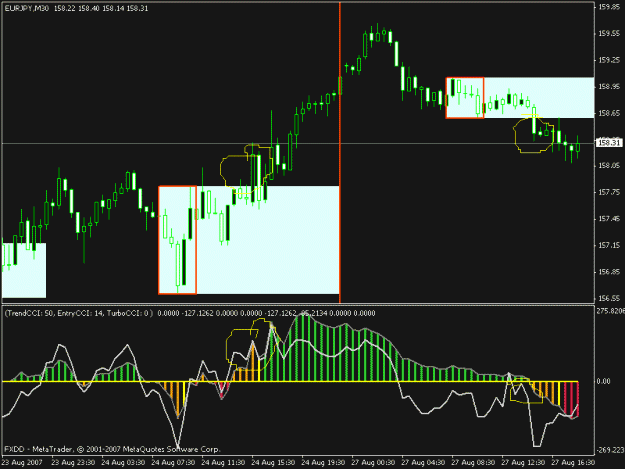Viewport: 625px width, 469px height.
Task: Click the 156.55 price axis label
Action: pyautogui.click(x=608, y=298)
